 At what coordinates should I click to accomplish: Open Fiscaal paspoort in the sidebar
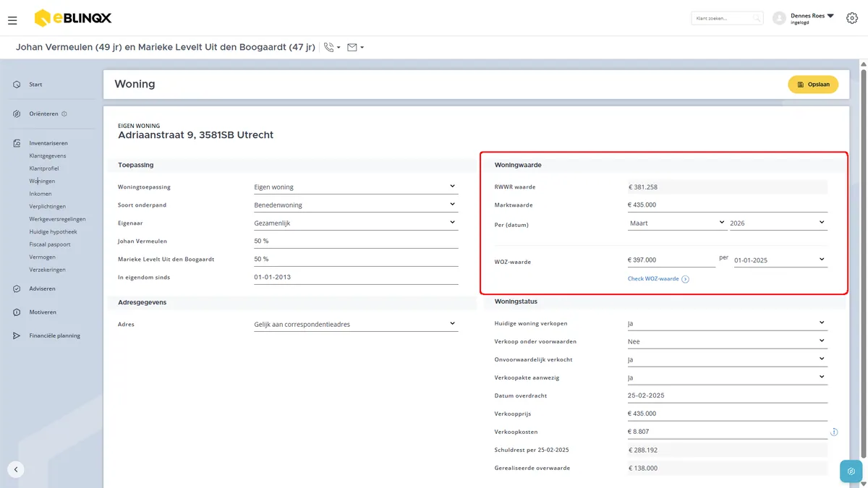pyautogui.click(x=50, y=244)
